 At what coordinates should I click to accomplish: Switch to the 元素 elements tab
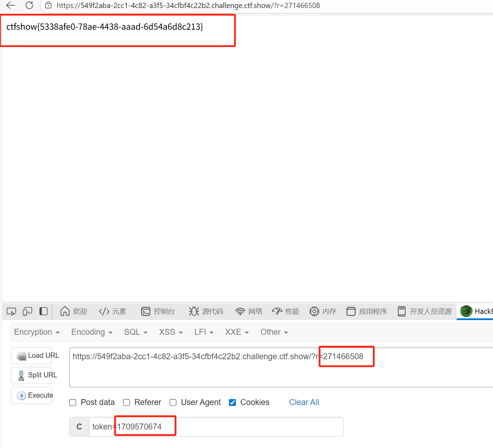pos(113,311)
